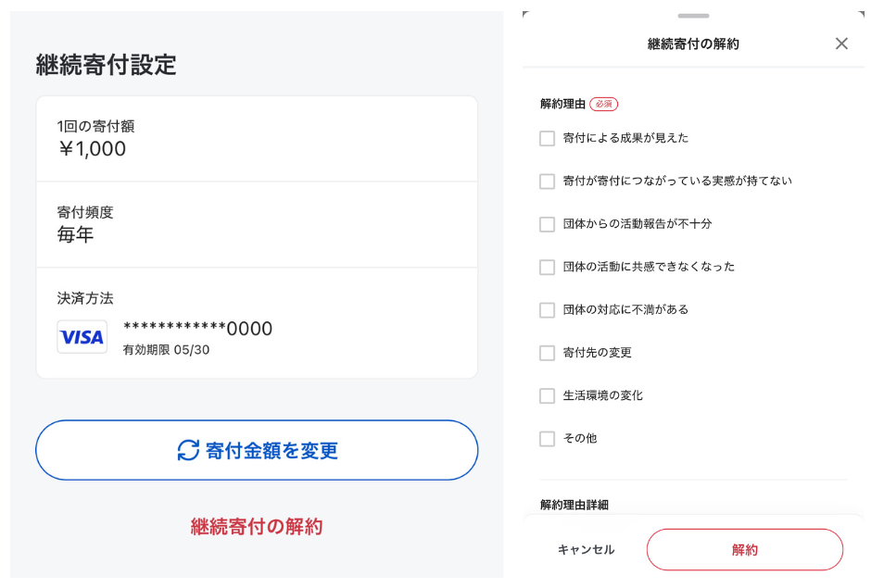Check the その他 checkbox

(x=547, y=439)
